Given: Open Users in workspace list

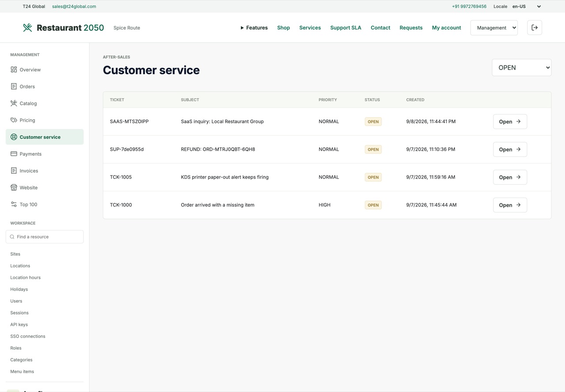Looking at the screenshot, I should [16, 301].
